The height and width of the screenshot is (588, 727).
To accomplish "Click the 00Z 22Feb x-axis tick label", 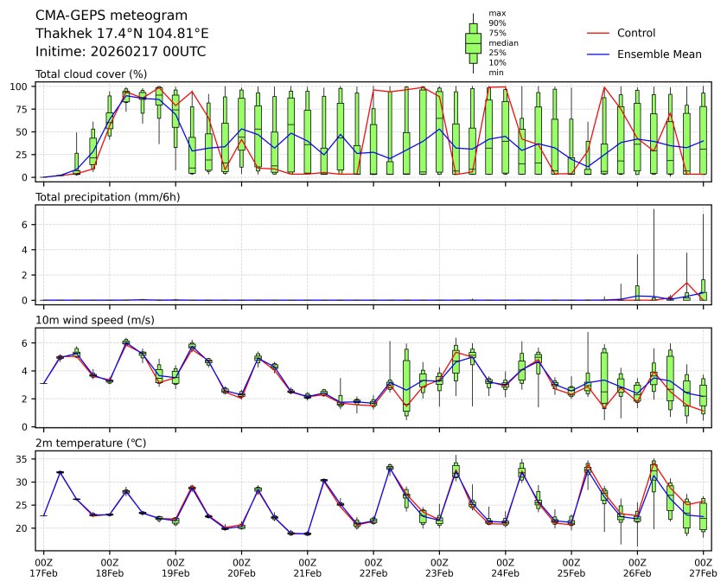I will pos(373,566).
